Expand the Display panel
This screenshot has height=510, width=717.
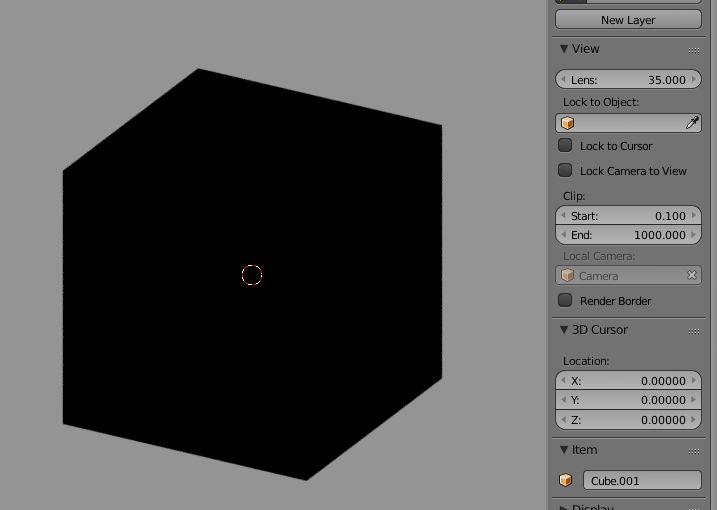pos(564,507)
